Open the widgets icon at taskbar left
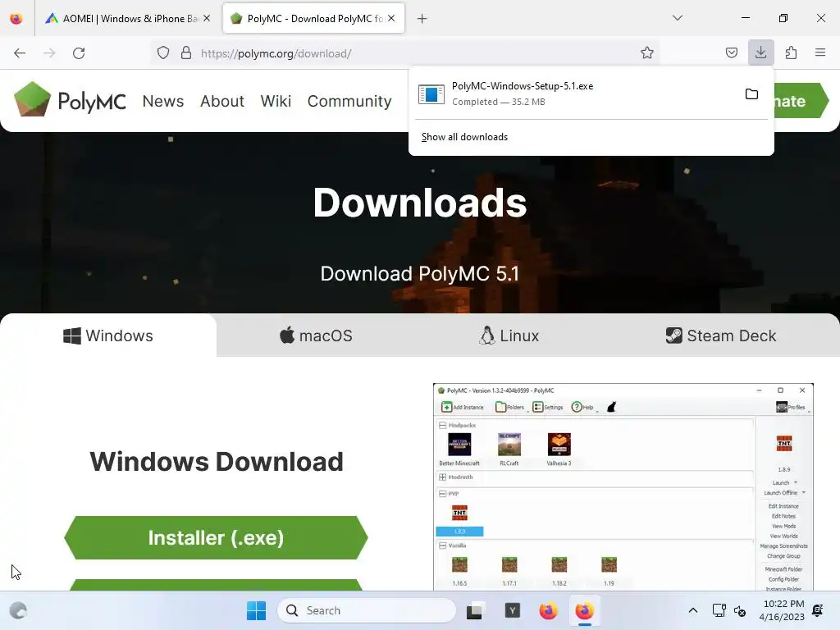840x630 pixels. (18, 610)
